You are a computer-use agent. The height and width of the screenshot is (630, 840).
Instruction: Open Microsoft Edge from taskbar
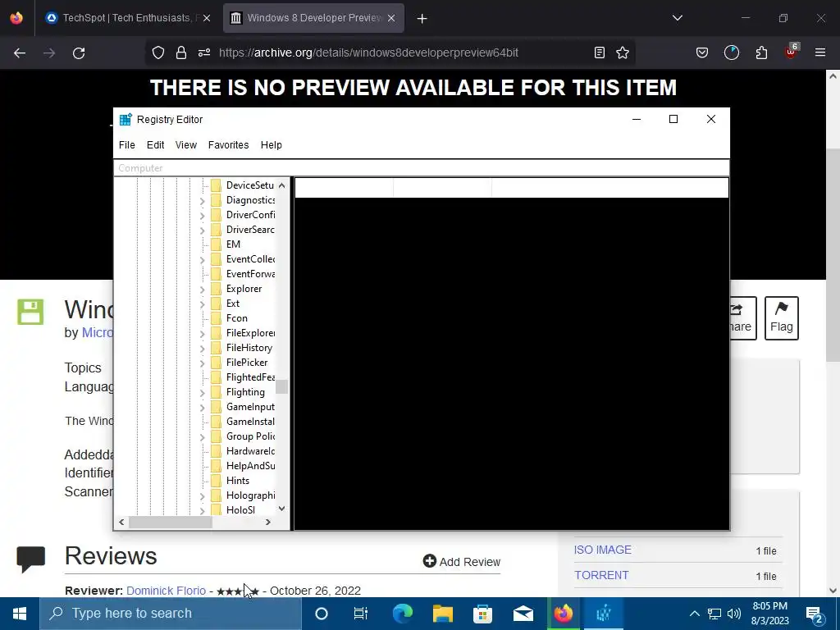tap(402, 614)
